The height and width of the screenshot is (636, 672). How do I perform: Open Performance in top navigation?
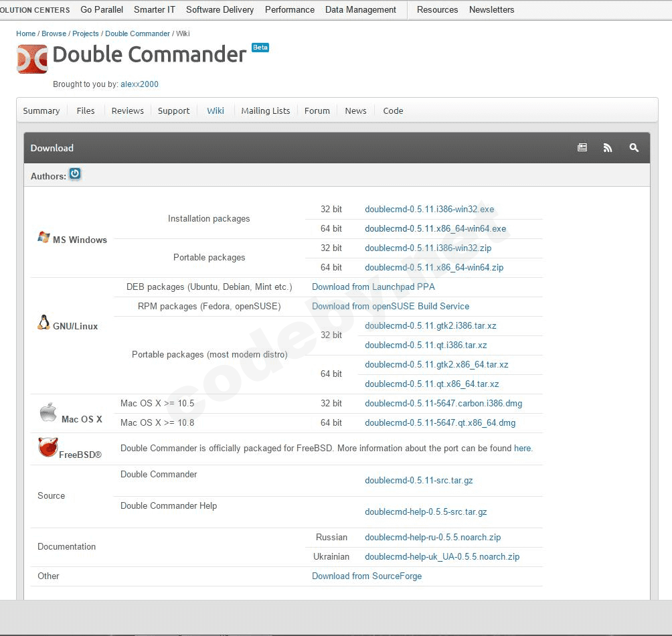[290, 9]
